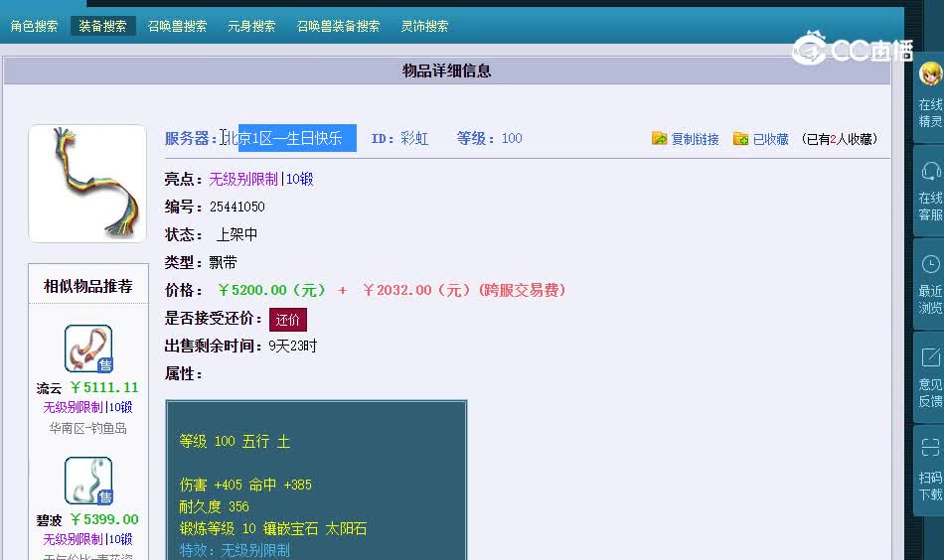
Task: Click the 飘带 type text
Action: coord(223,263)
